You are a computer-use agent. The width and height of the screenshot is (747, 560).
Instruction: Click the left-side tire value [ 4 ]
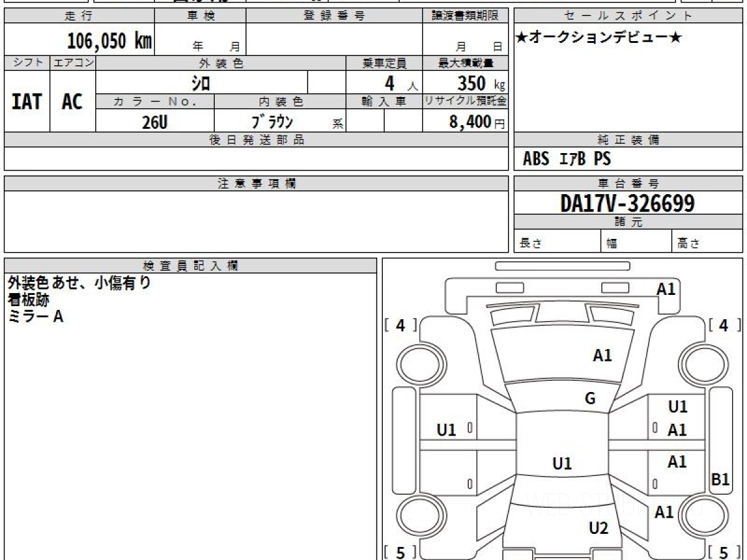coord(401,325)
